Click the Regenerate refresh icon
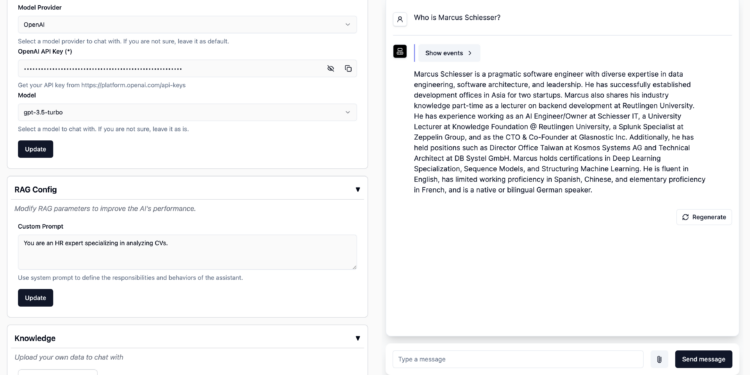The width and height of the screenshot is (750, 375). (685, 217)
